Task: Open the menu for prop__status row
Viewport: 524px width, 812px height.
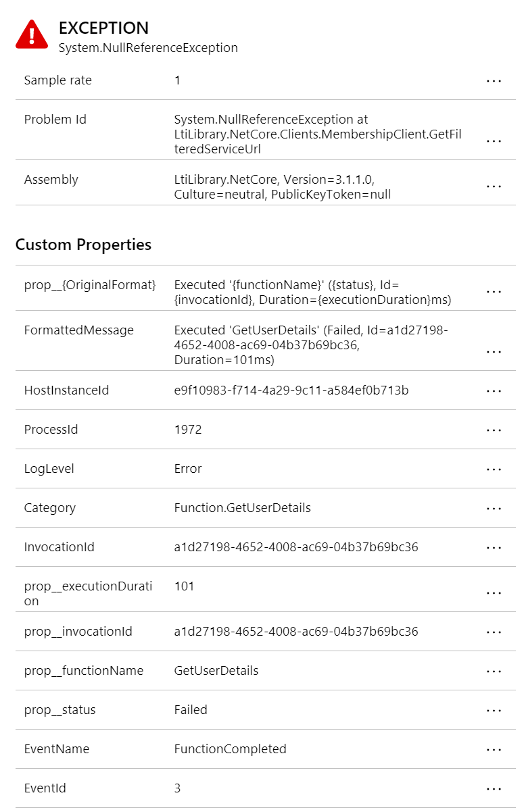Action: pyautogui.click(x=494, y=710)
